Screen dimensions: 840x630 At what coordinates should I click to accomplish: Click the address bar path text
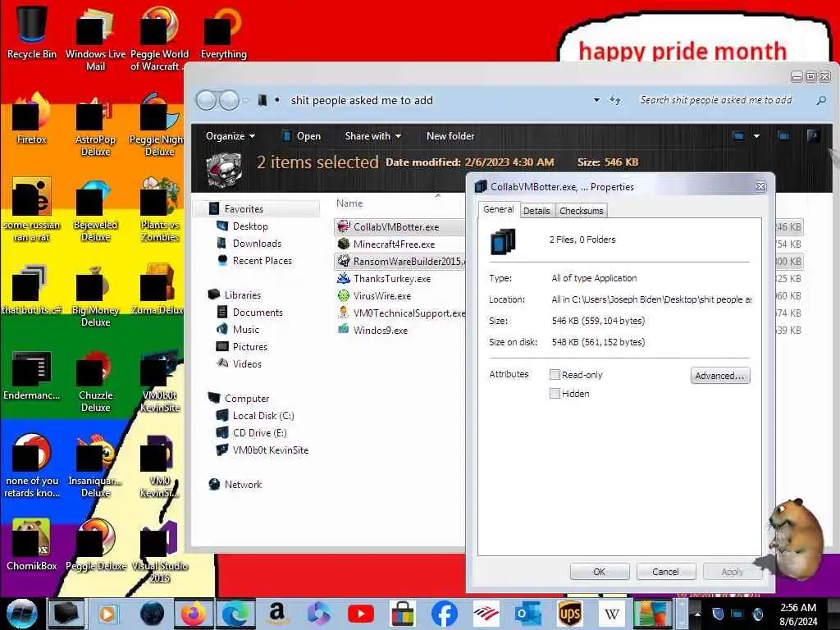(362, 100)
